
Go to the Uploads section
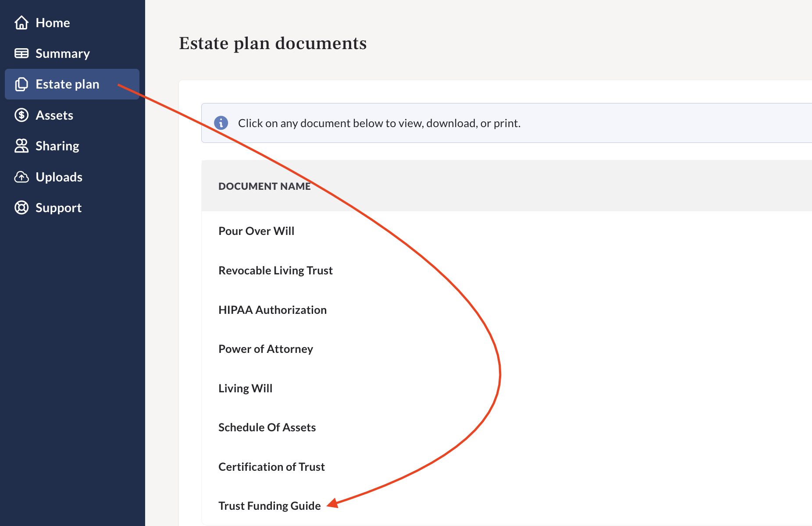click(58, 177)
